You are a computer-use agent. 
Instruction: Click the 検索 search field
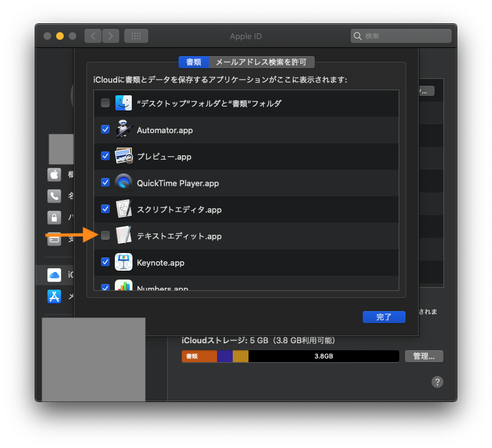(x=401, y=36)
